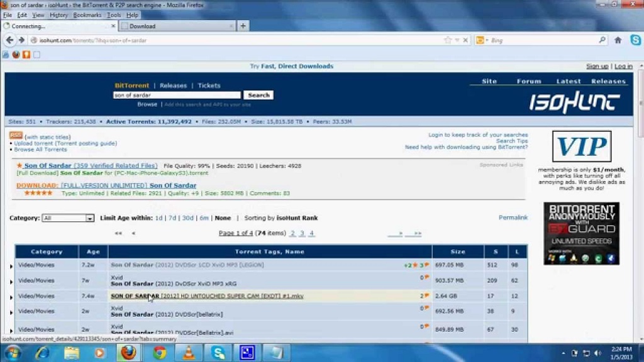Screen dimensions: 644x362
Task: Click in the son of sardar search field
Action: 177,95
